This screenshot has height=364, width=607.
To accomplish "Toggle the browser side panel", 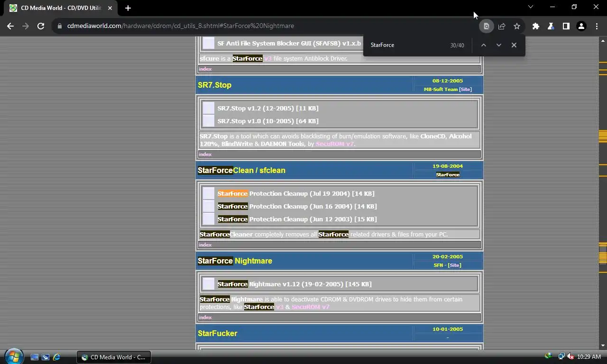I will point(566,26).
